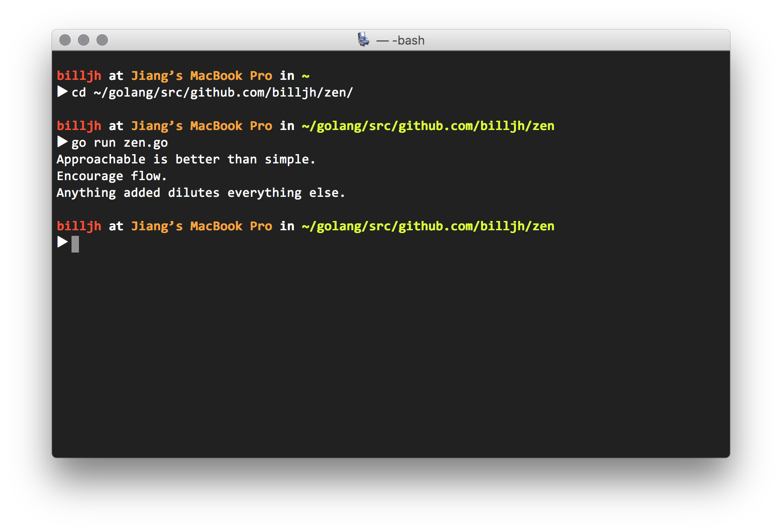The height and width of the screenshot is (532, 782).
Task: Minimize the terminal with the middle round button
Action: click(x=84, y=40)
